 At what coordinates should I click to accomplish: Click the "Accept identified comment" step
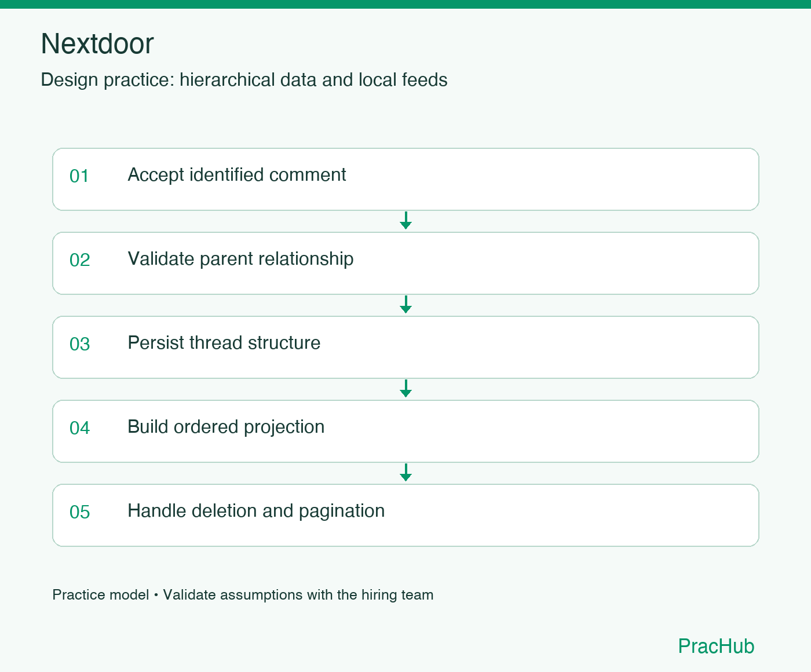click(405, 179)
